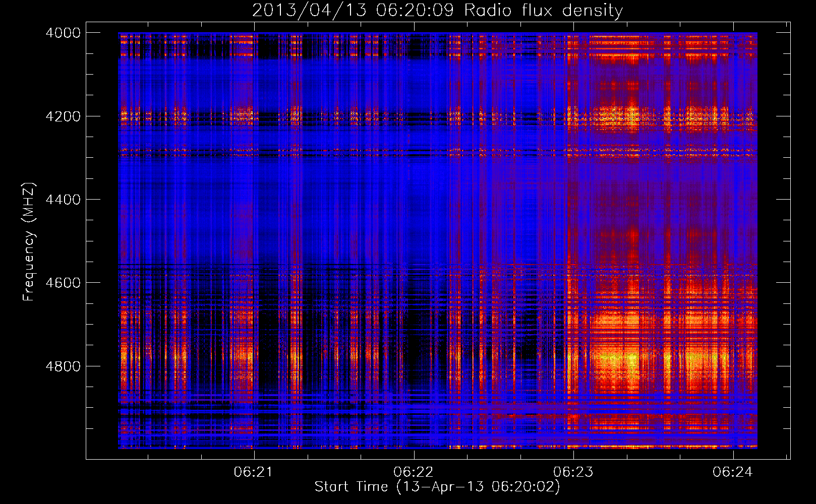Click the plot title "2013/04/13 06:20:09 Radio flux density"
The height and width of the screenshot is (504, 816).
click(437, 10)
